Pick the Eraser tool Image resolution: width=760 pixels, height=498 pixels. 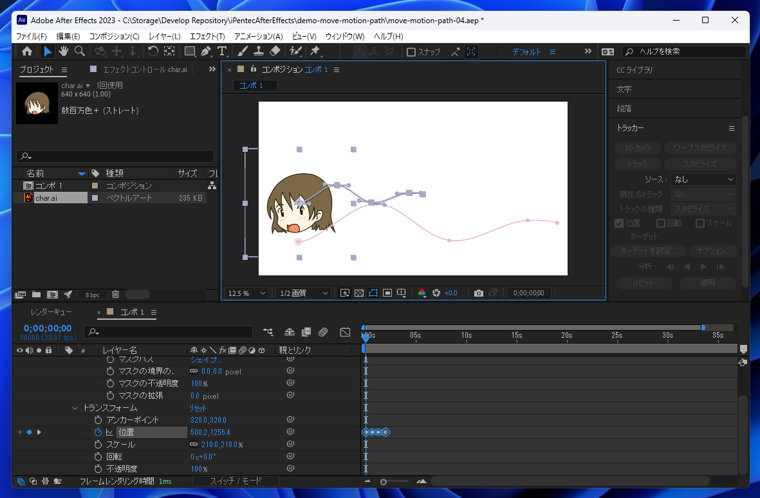[x=275, y=51]
